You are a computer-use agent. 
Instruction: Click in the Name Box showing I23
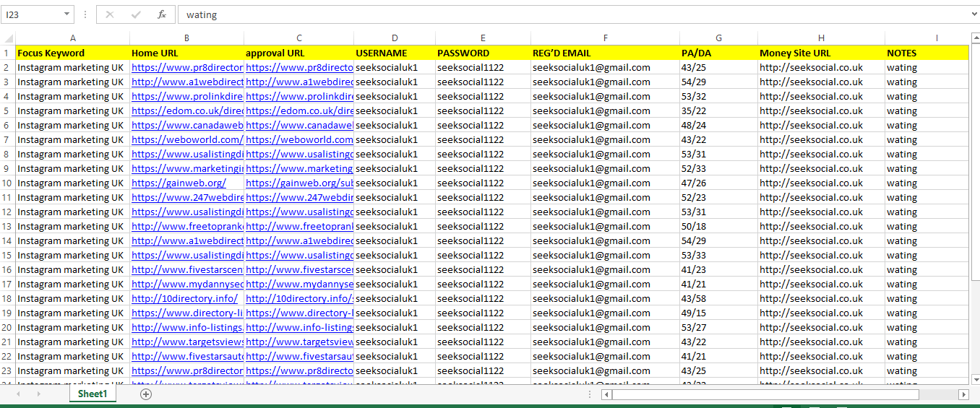tap(33, 14)
